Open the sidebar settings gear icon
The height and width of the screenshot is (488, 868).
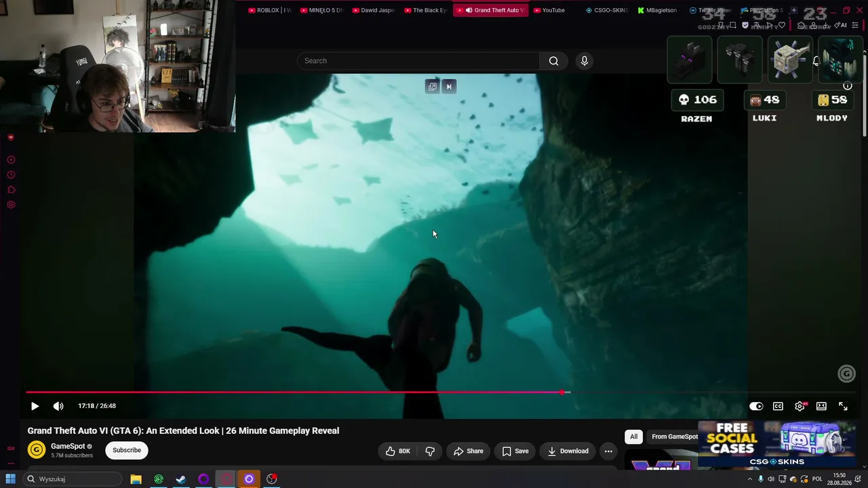pyautogui.click(x=11, y=205)
